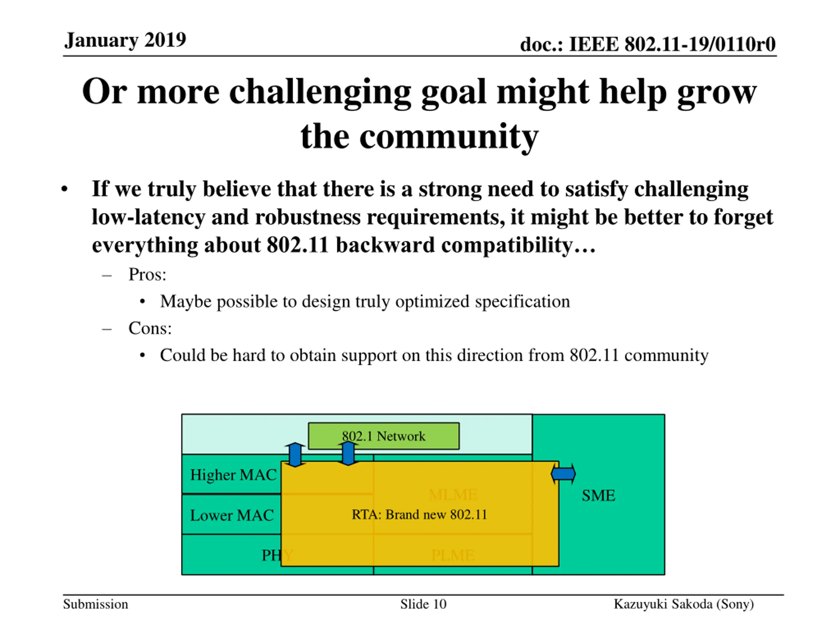This screenshot has width=840, height=630.
Task: Click the RTA: Brand new 802.11 label
Action: [x=419, y=514]
